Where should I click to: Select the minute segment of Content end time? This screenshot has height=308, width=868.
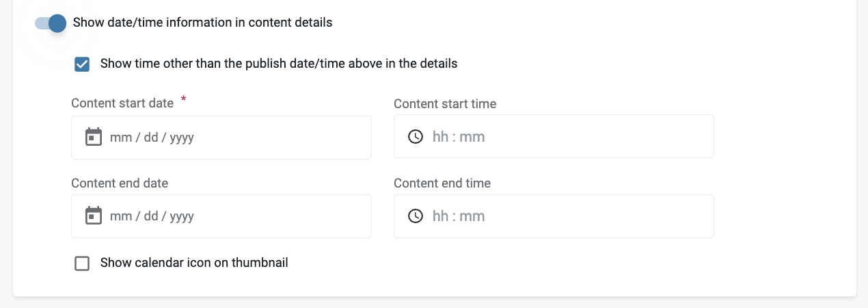tap(472, 216)
